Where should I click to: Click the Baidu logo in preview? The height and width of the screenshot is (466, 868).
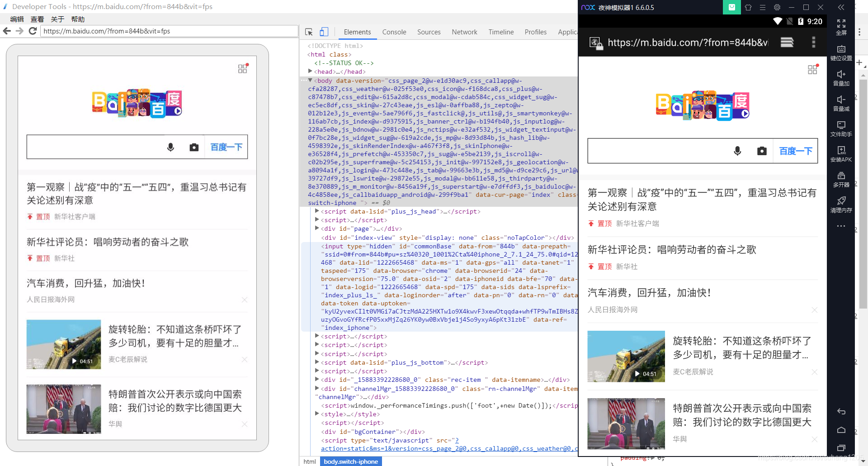click(137, 103)
